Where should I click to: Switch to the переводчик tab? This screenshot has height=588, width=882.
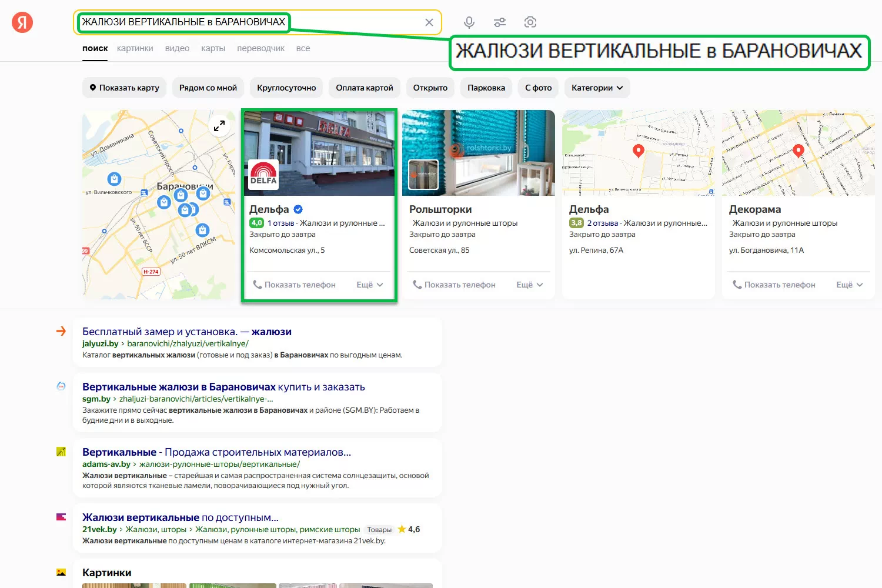260,48
